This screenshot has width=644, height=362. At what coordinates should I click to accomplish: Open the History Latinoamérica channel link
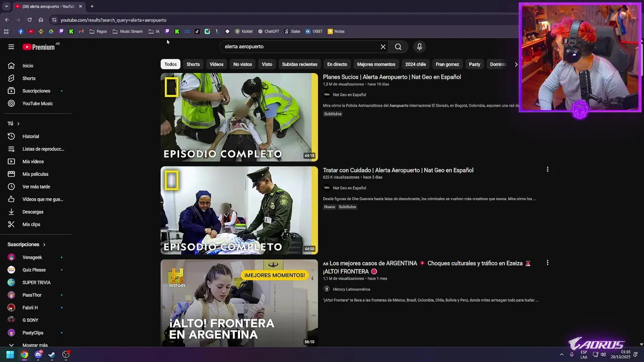click(351, 289)
